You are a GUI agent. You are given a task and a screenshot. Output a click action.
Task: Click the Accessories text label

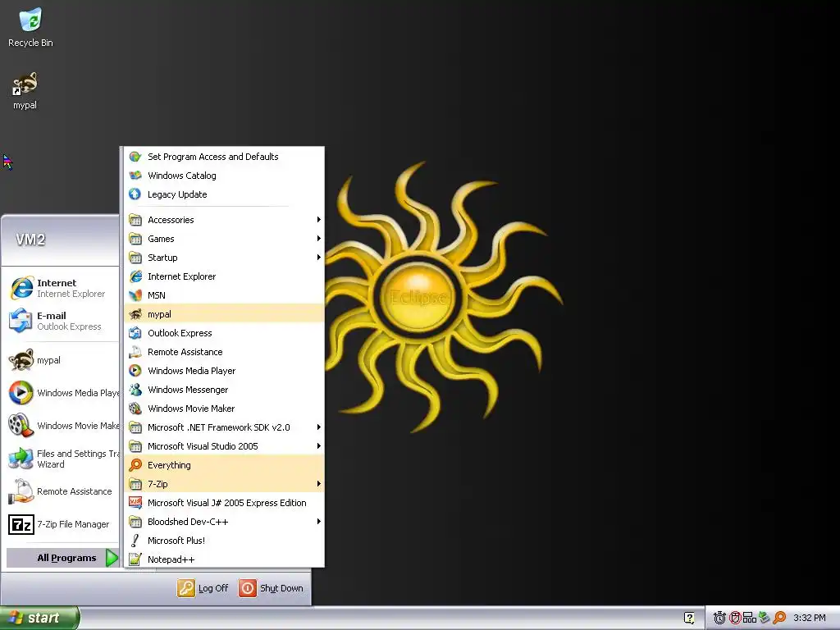[x=171, y=220]
